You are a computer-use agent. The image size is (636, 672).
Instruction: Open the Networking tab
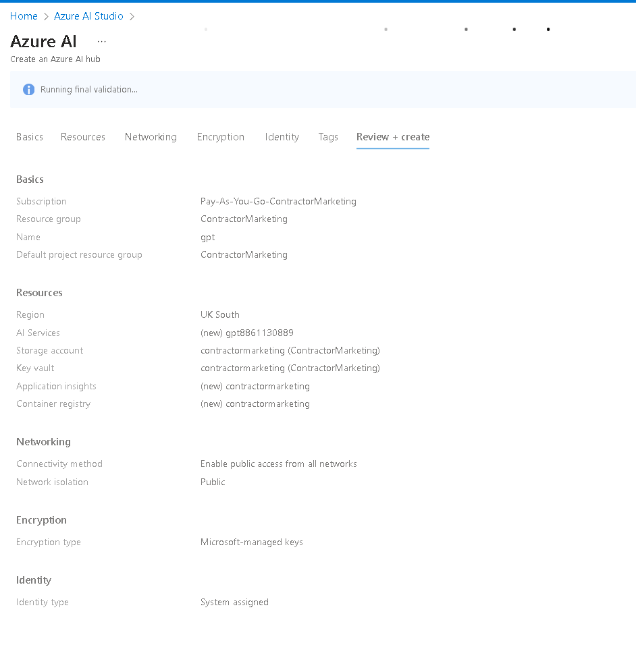151,137
